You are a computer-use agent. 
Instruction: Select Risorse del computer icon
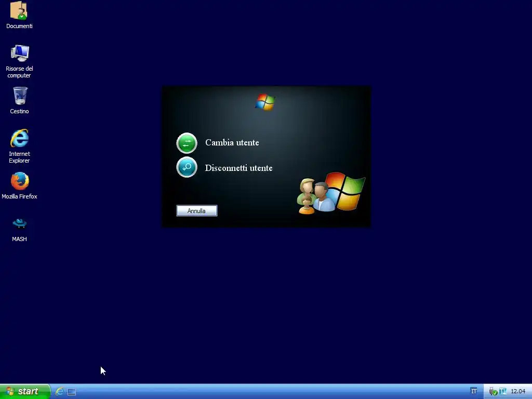[x=19, y=61]
